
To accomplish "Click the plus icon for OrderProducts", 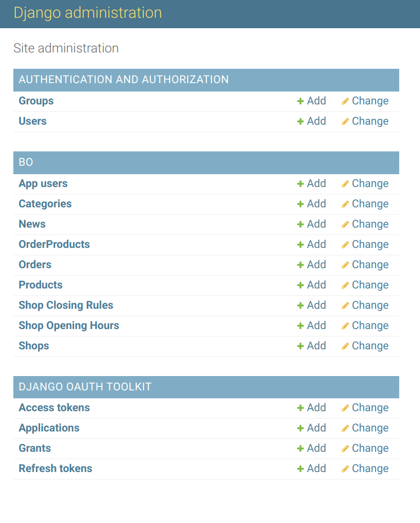I will click(300, 244).
